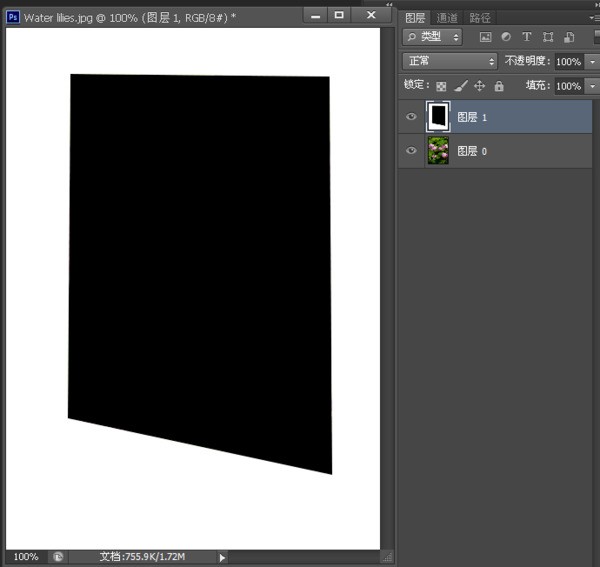Image resolution: width=600 pixels, height=567 pixels.
Task: Lock image pixels brush icon
Action: tap(461, 86)
